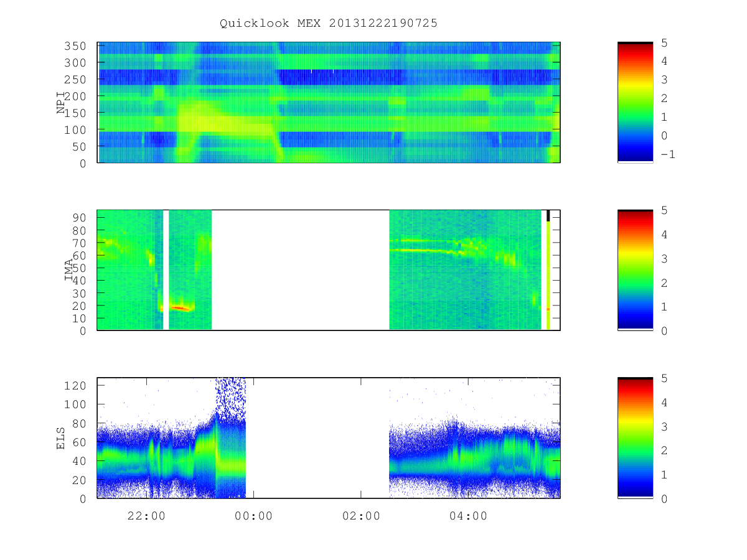The width and height of the screenshot is (747, 560).
Task: Click the 04:00 time axis label
Action: tap(468, 516)
